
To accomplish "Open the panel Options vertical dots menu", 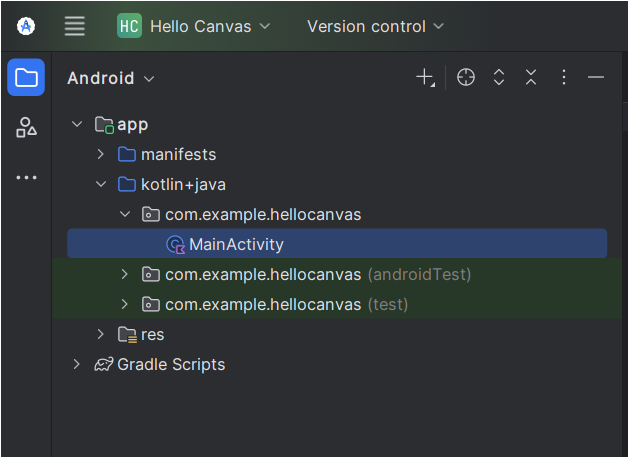I will coord(564,77).
